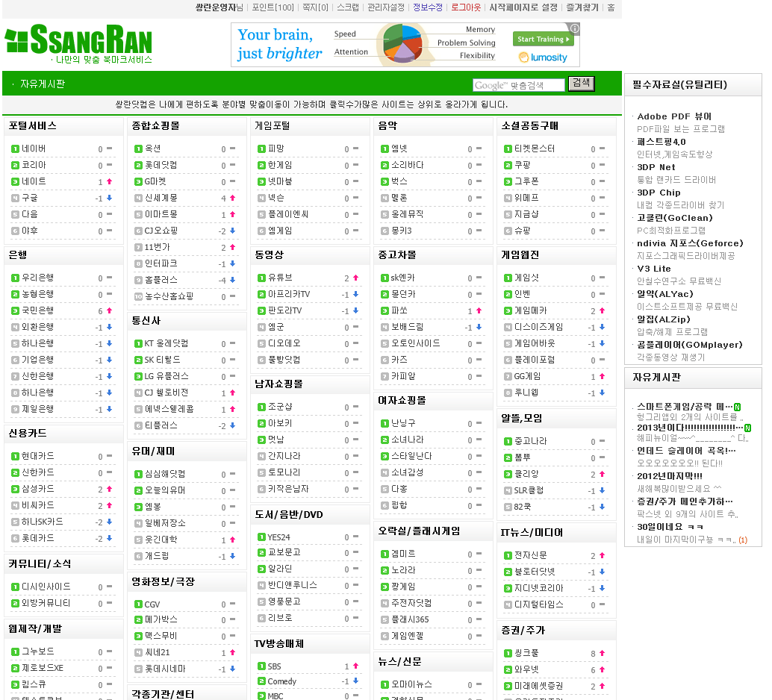Open the 롯데닷컴 shopping link
772x700 pixels.
[x=161, y=165]
